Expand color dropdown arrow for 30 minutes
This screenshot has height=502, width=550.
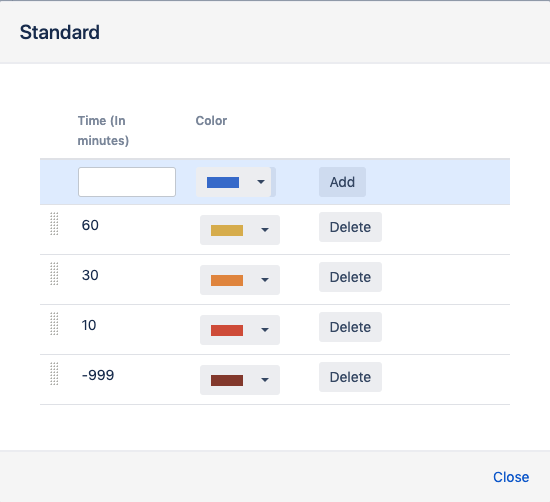coord(265,280)
